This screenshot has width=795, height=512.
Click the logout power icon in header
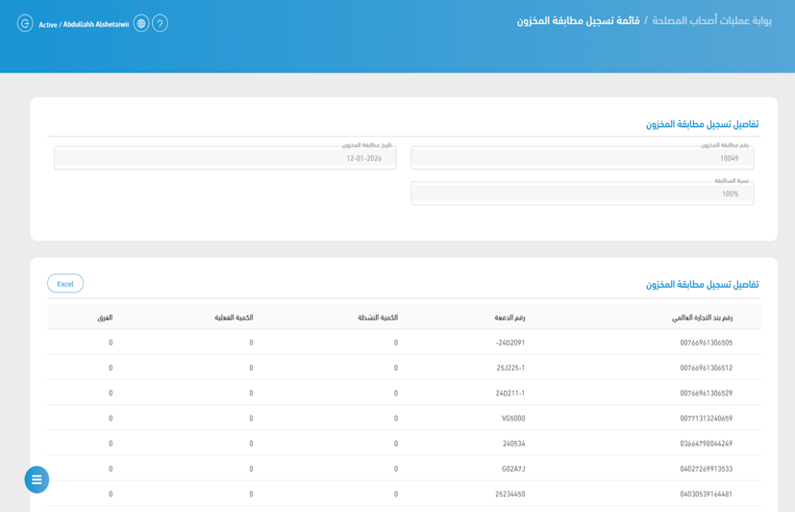coord(25,23)
